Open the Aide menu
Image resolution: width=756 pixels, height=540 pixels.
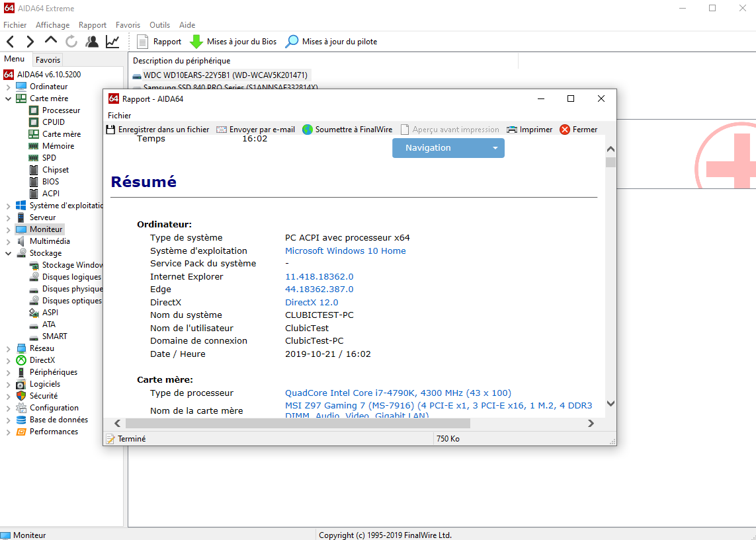(187, 25)
